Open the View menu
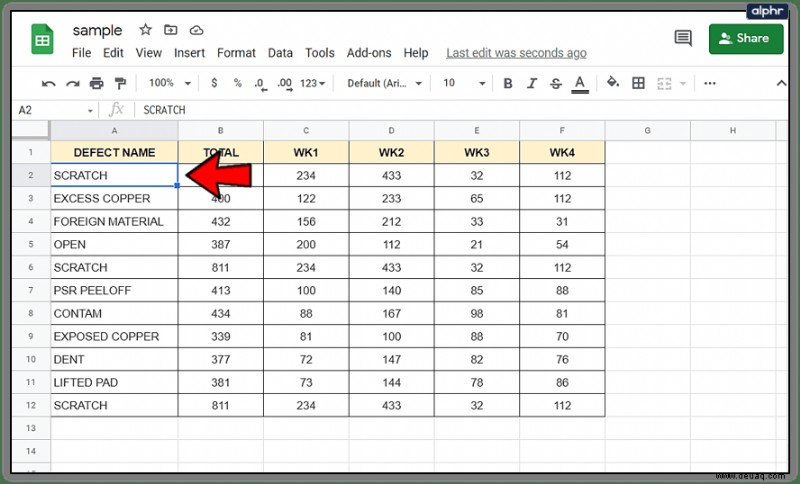The image size is (800, 484). [x=148, y=53]
